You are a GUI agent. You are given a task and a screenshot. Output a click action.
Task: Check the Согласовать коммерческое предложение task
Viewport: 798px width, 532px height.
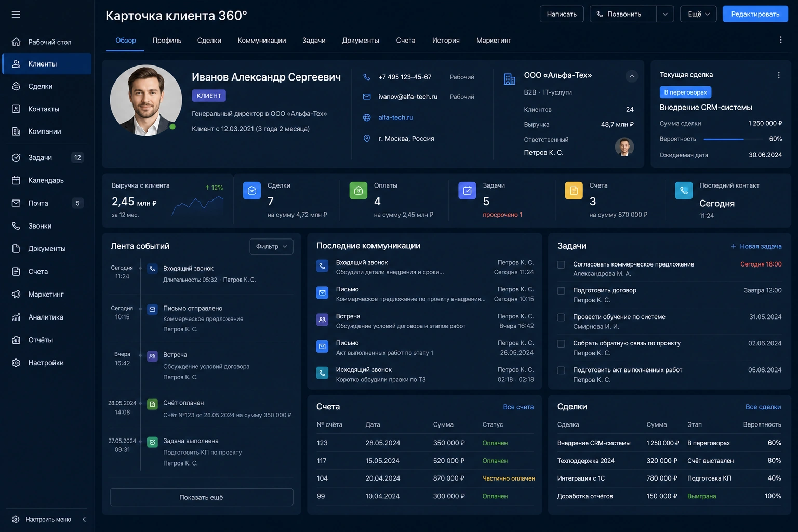click(x=561, y=264)
